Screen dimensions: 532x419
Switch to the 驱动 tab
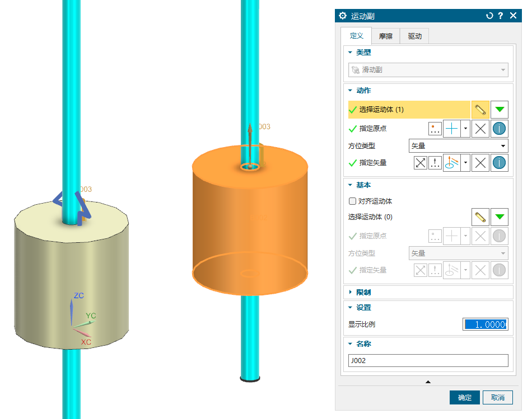414,37
